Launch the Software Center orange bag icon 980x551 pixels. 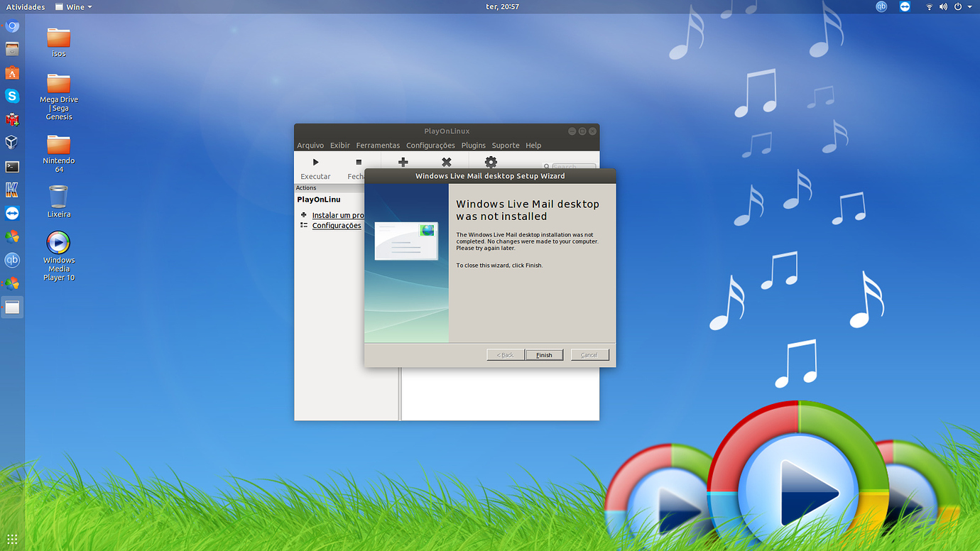pos(12,72)
